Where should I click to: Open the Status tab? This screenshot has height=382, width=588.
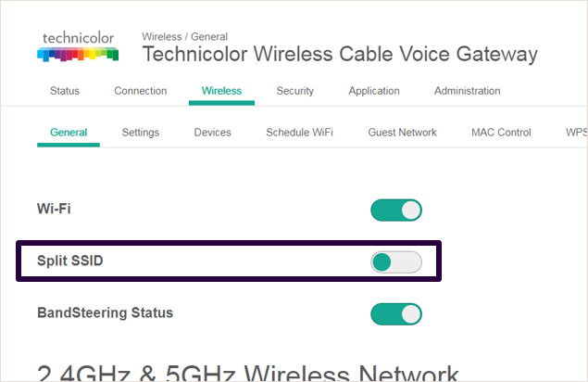[64, 91]
